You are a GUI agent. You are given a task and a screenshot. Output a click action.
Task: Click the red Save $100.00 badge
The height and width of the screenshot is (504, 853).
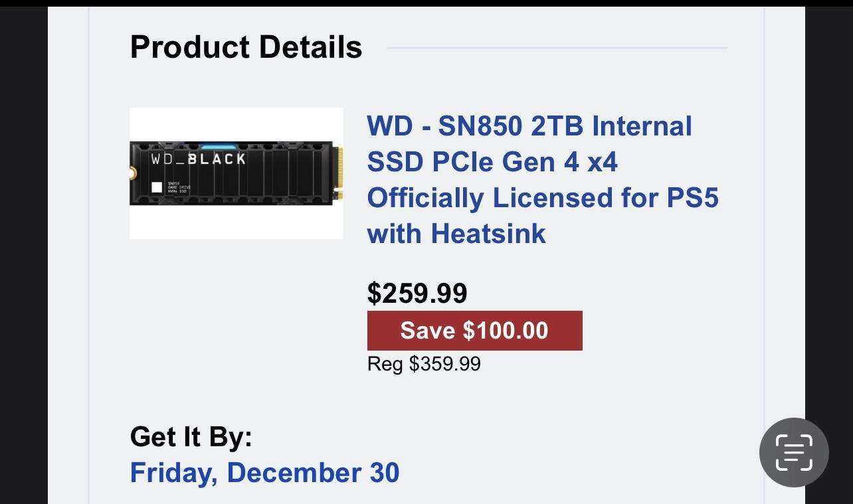[474, 331]
